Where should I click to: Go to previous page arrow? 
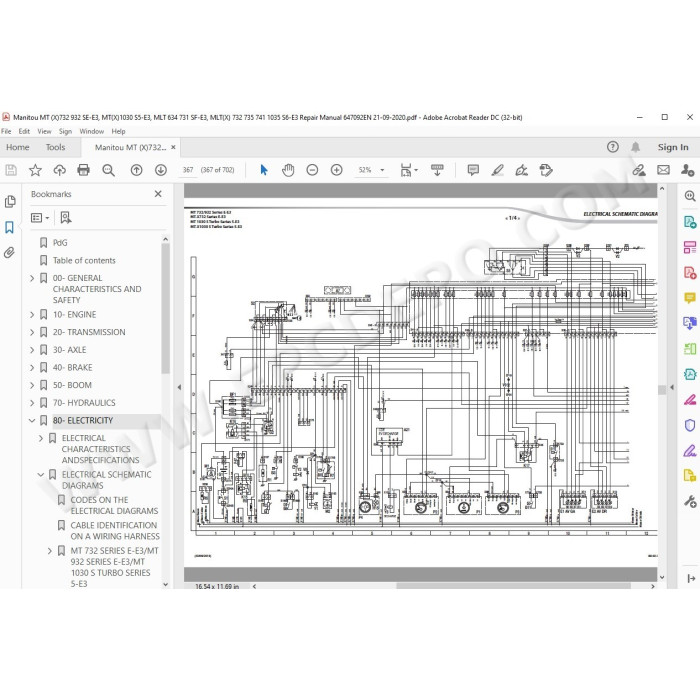[x=137, y=170]
